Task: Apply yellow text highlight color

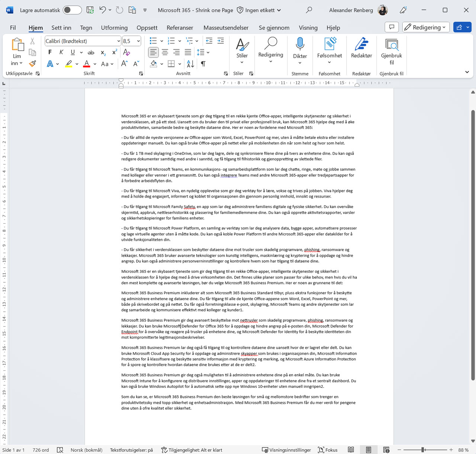Action: click(x=69, y=64)
